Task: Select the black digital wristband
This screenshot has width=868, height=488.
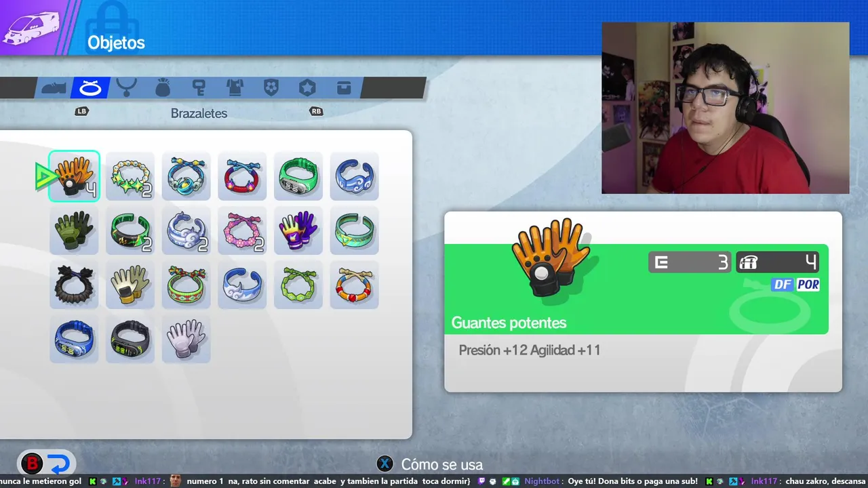Action: (130, 339)
